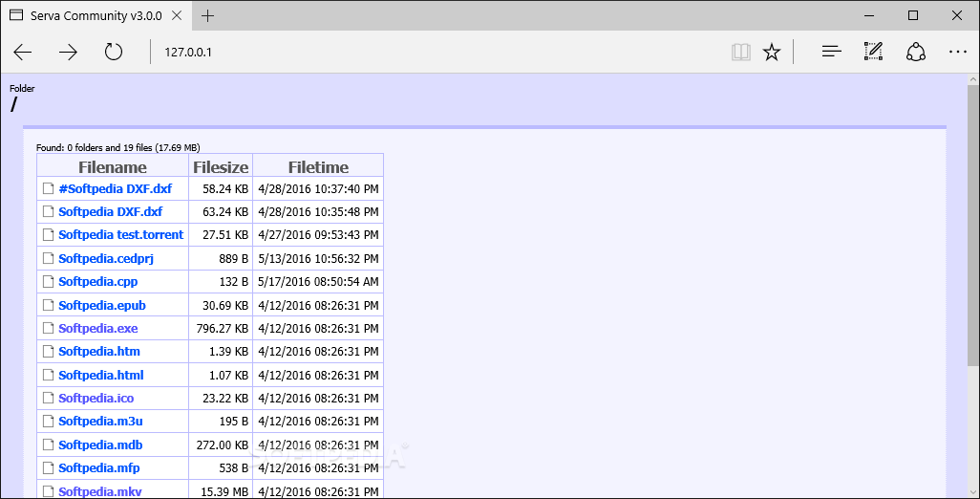Close the Serva Community v3.0.0 tab
Image resolution: width=980 pixels, height=499 pixels.
click(177, 15)
